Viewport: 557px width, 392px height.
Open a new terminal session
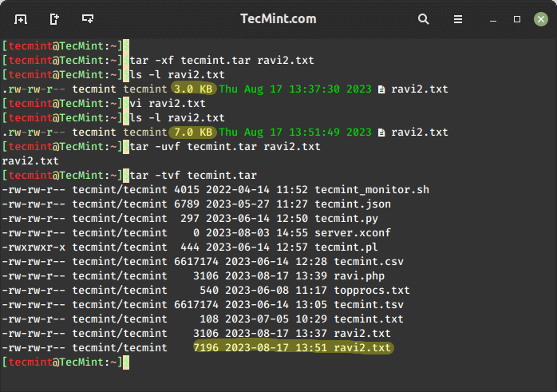point(20,18)
